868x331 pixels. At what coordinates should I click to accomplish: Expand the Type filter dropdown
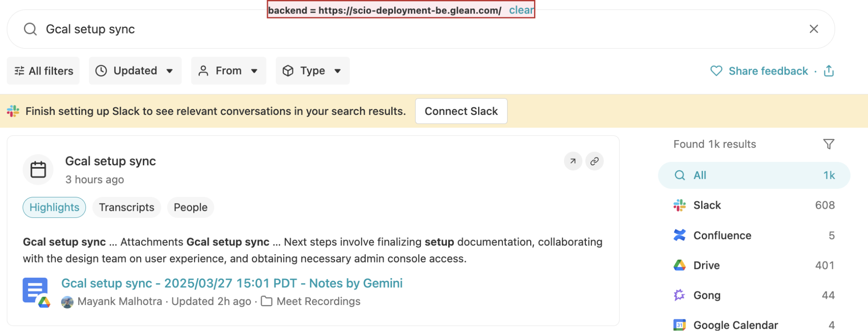(313, 71)
